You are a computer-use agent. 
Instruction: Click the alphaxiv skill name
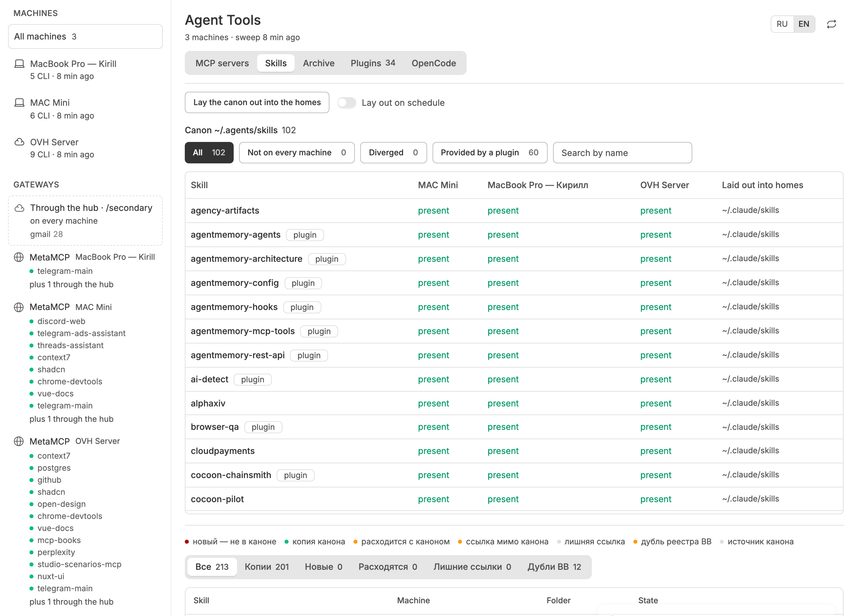(x=208, y=404)
